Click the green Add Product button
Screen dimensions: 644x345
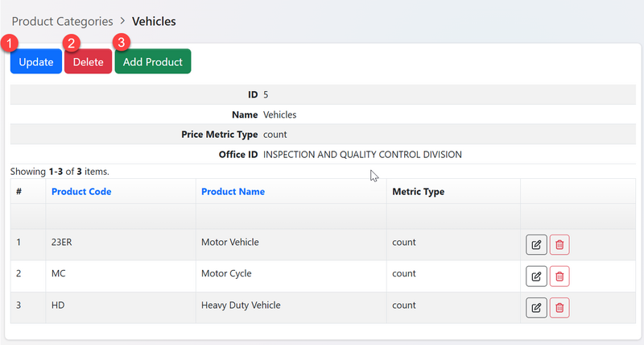[x=153, y=62]
